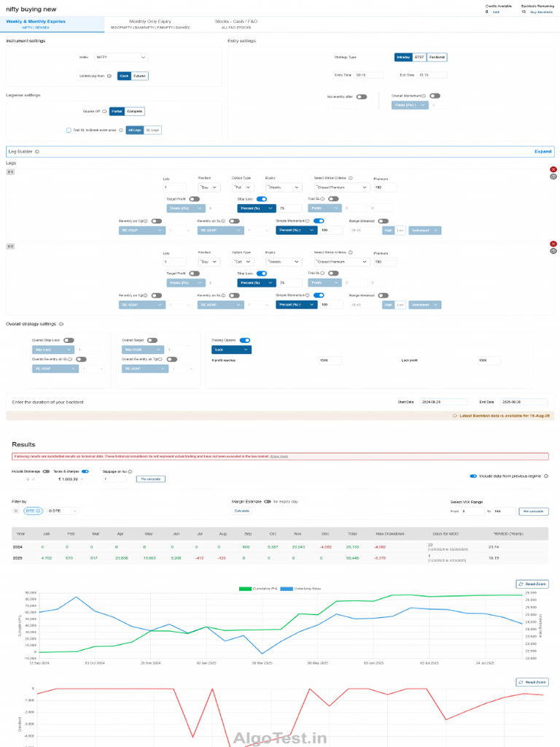This screenshot has height=747, width=560.
Task: Show info for Overall Re-entry on Tgt
Action: 160,359
